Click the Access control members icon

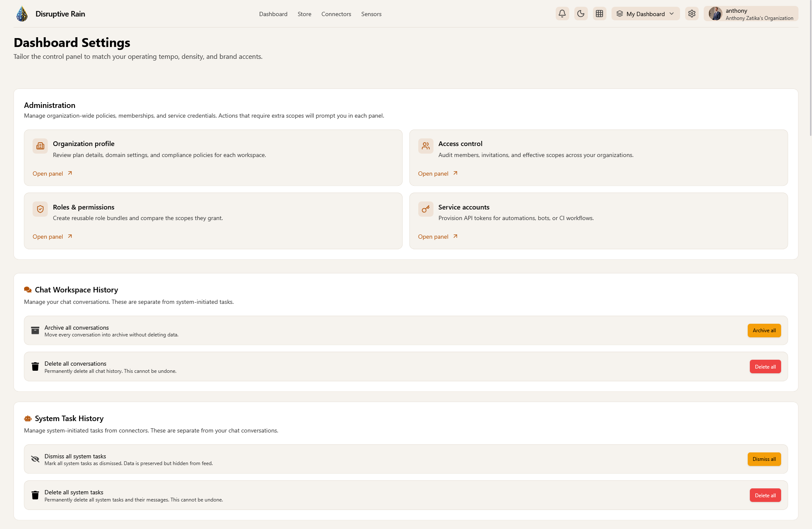point(425,146)
